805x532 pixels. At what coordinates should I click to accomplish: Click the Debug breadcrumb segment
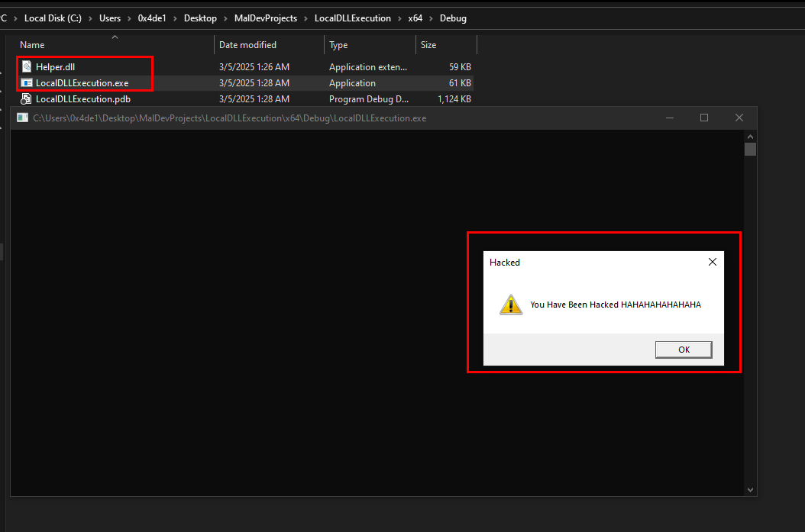[453, 18]
